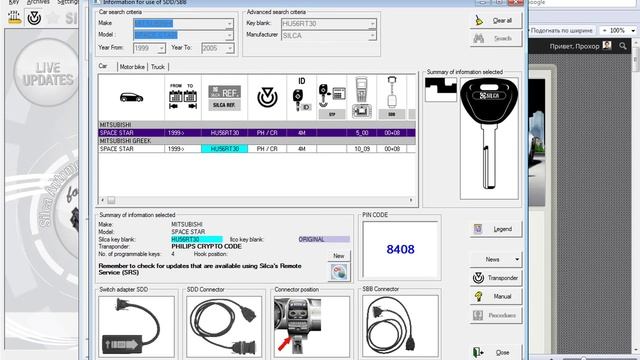Click the 5_00 cell in highlighted row

[x=362, y=133]
